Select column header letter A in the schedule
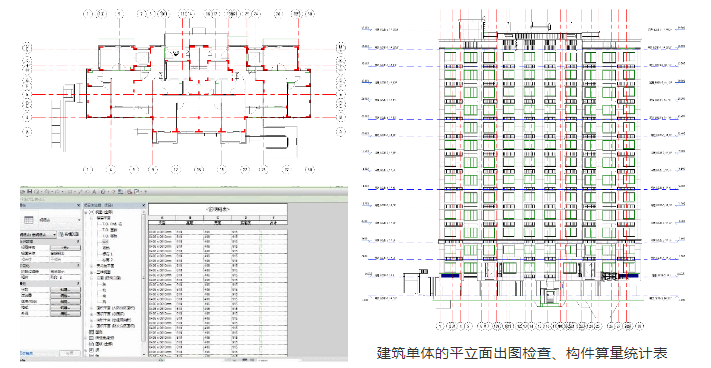The width and height of the screenshot is (711, 368). 162,218
